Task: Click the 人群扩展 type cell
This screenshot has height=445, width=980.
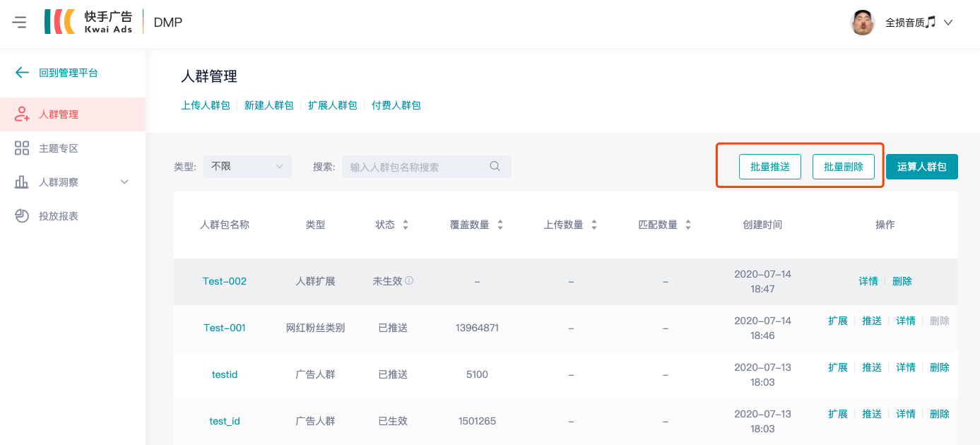Action: click(315, 281)
